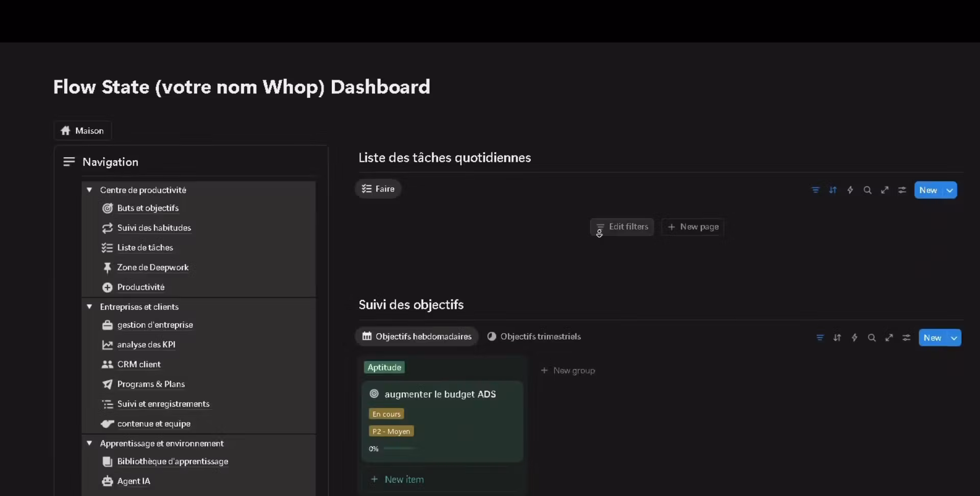Open automations lightning icon in Suivi des objectifs
The height and width of the screenshot is (496, 980).
(x=854, y=338)
